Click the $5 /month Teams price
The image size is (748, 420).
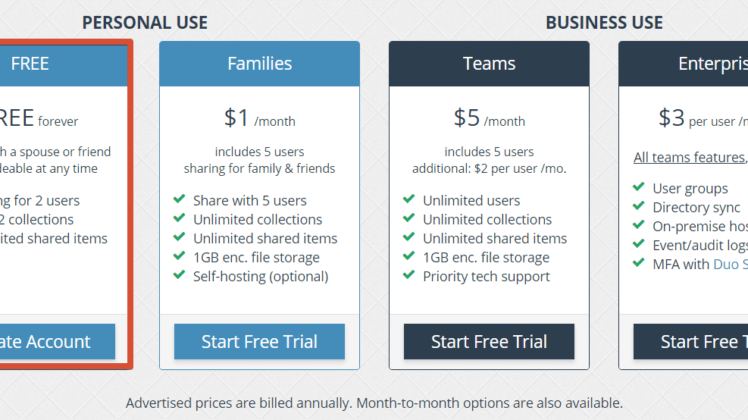[x=489, y=118]
